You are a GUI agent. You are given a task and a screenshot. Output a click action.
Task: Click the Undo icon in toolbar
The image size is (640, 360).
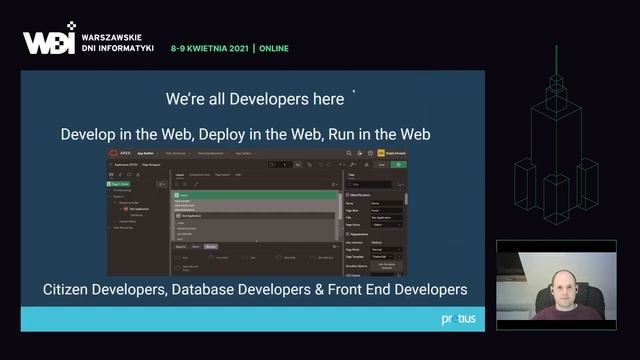321,164
